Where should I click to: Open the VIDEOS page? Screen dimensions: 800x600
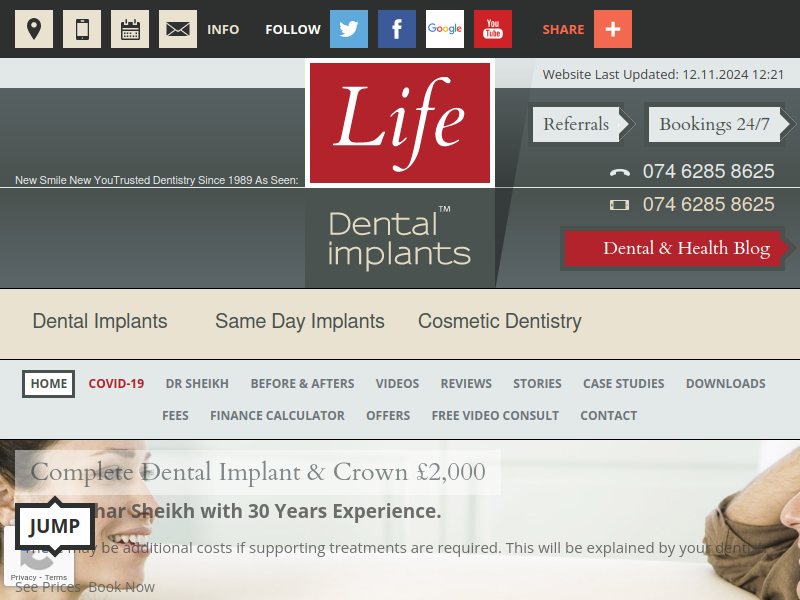pyautogui.click(x=397, y=384)
